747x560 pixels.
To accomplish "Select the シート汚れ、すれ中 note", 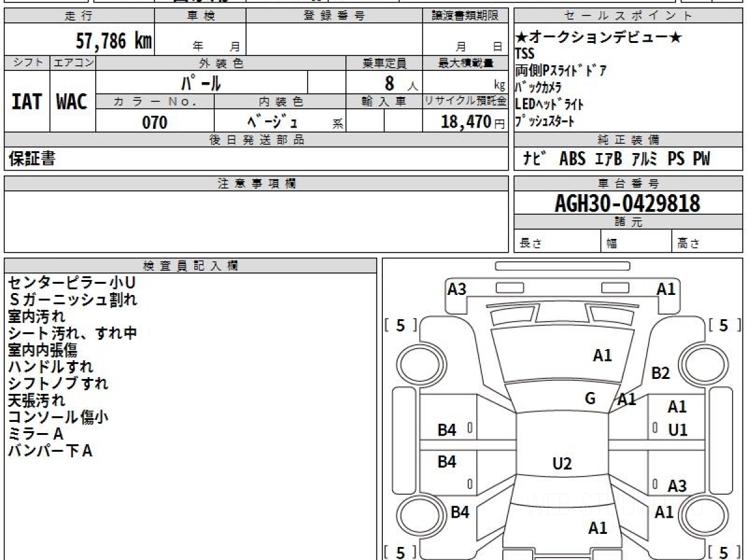I will point(72,333).
